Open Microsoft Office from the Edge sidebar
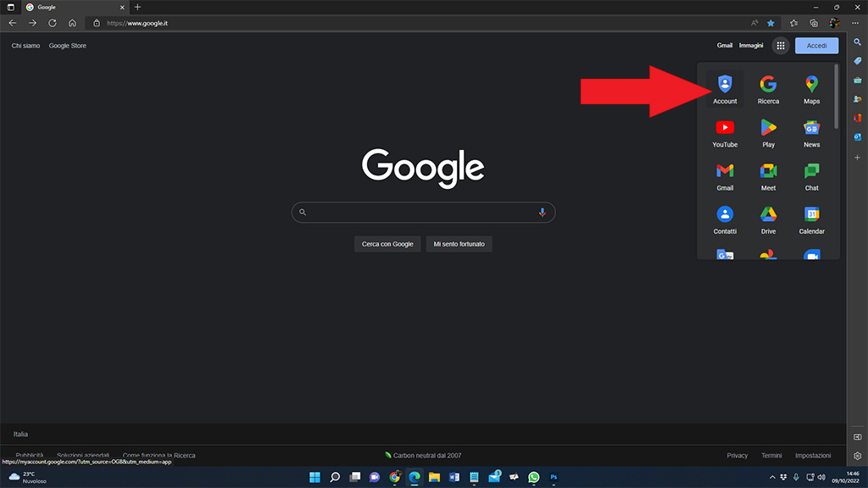 click(x=858, y=118)
